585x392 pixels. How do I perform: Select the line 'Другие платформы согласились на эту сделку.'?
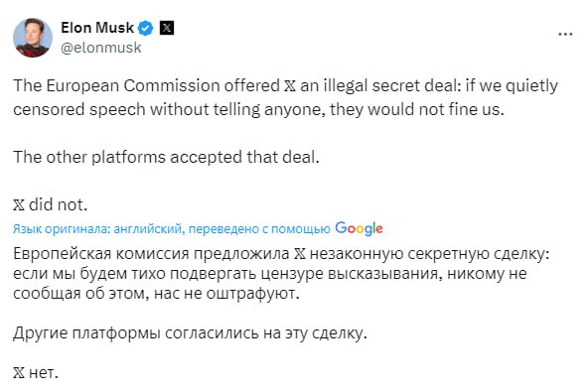[x=191, y=333]
